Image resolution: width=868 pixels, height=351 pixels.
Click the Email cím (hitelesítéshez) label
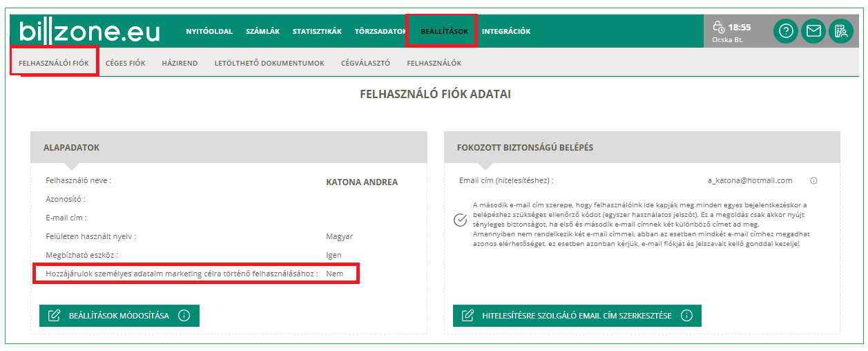[506, 180]
